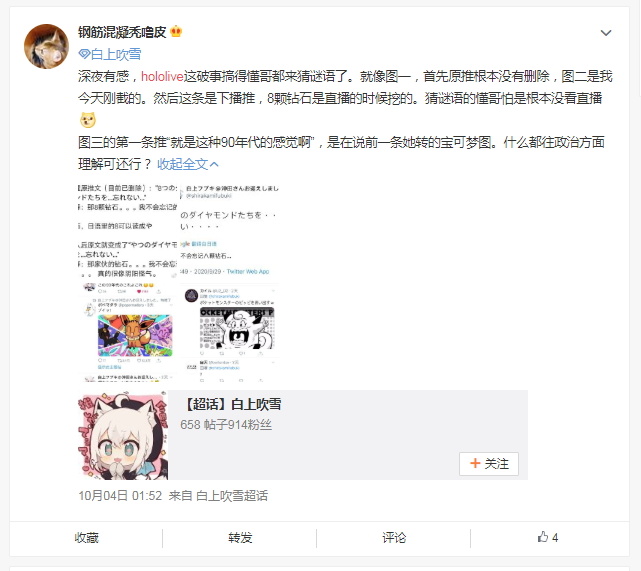Open username 钢筋混凝秃噜皮 profile

[x=122, y=31]
